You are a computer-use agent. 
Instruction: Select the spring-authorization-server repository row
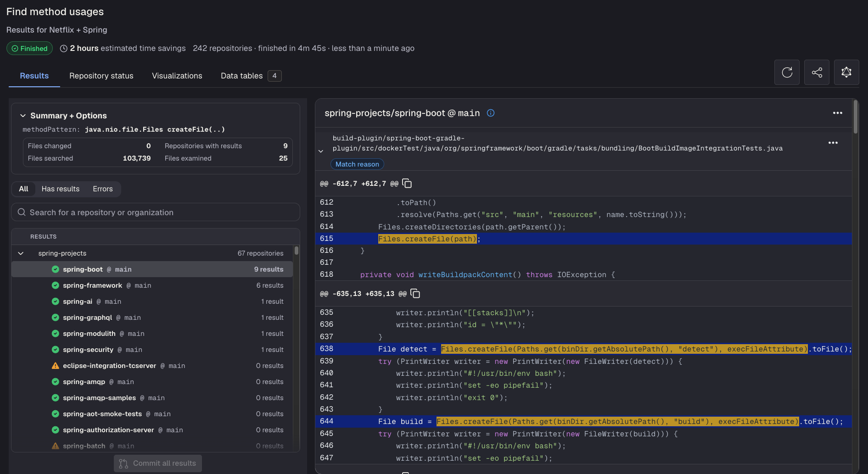(152, 430)
